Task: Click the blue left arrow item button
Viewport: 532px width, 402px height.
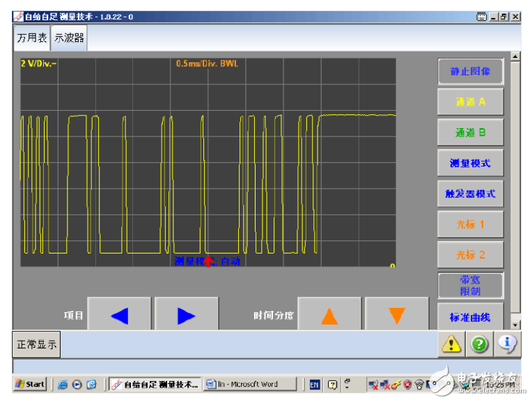Action: pos(119,316)
